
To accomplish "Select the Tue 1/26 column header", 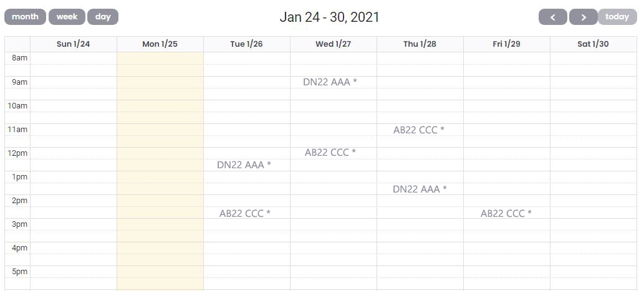I will coord(246,44).
